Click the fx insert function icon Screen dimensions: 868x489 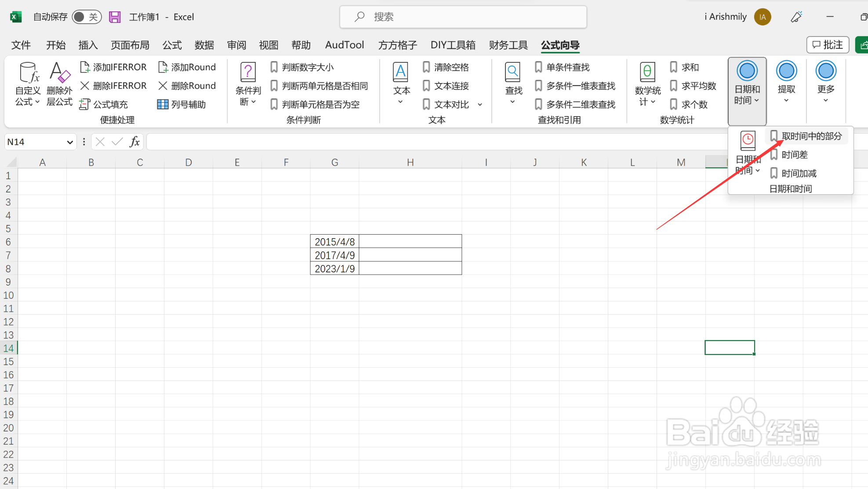click(134, 141)
